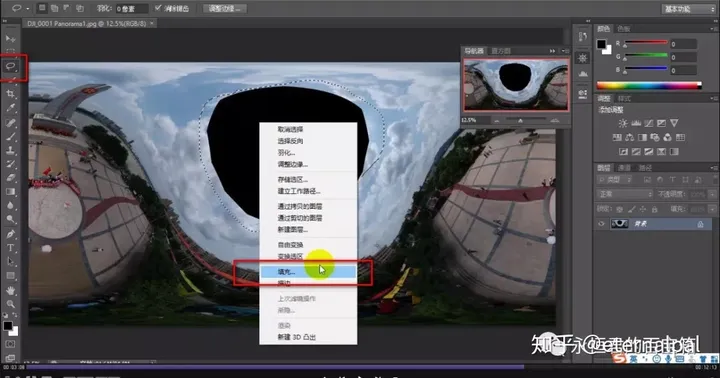Add an Exposure adjustment
The height and width of the screenshot is (378, 720).
point(661,123)
